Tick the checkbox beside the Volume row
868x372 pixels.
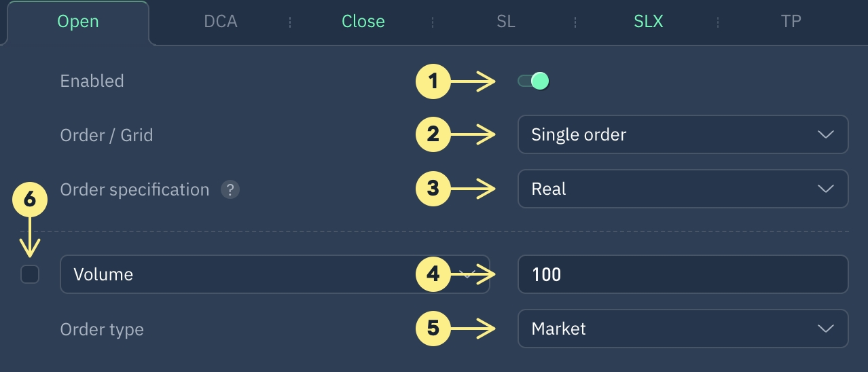30,274
